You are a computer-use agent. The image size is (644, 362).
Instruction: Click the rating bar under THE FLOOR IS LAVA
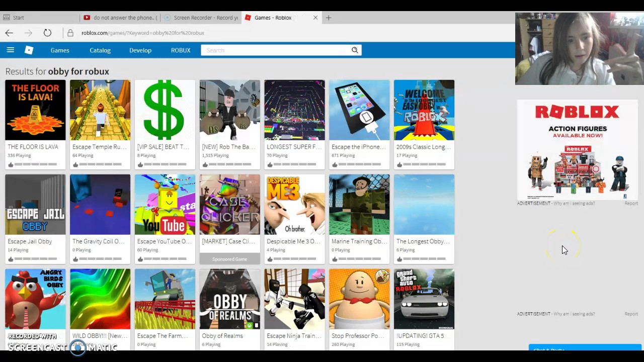(35, 164)
